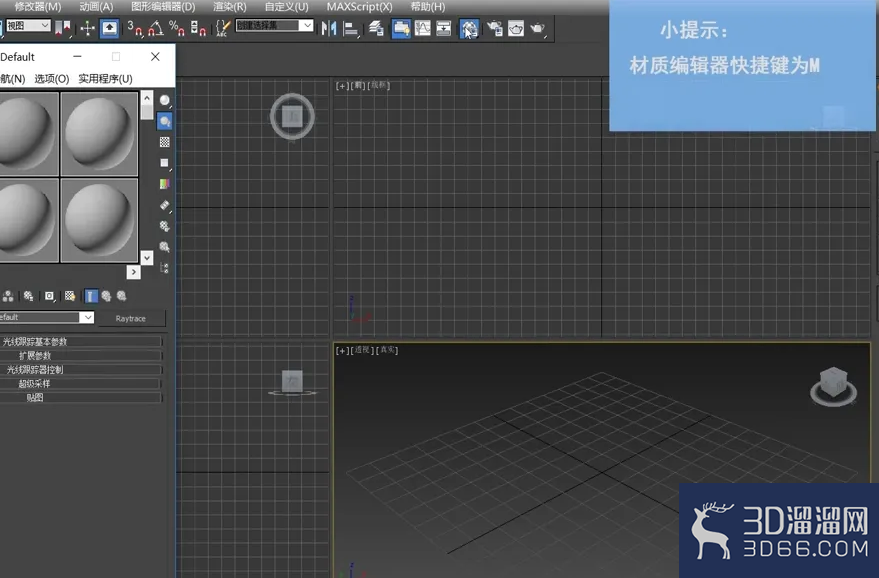Screen dimensions: 879x578
Task: Toggle keyboard shortcut override
Action: [109, 28]
